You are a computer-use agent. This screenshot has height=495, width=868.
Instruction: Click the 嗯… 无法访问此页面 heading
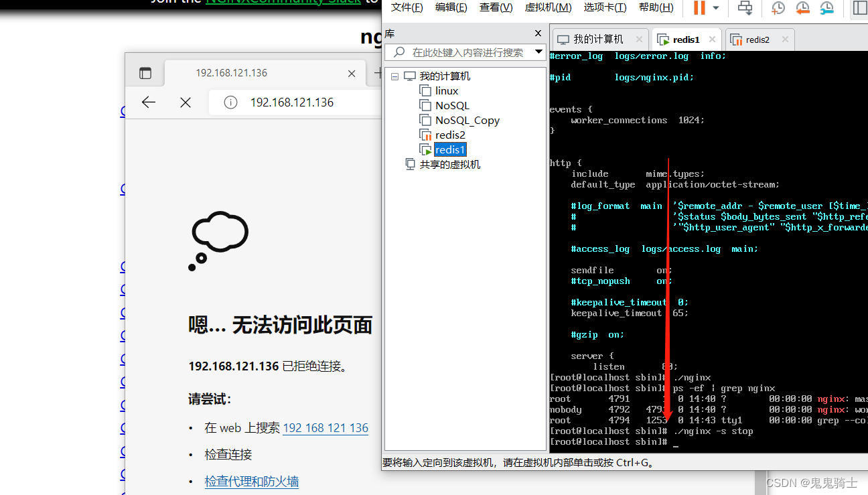point(281,326)
